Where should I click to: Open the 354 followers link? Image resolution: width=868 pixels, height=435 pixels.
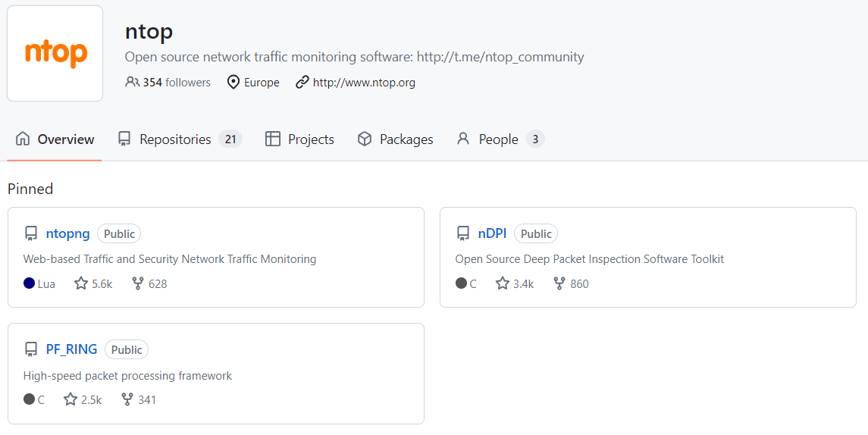(x=168, y=83)
